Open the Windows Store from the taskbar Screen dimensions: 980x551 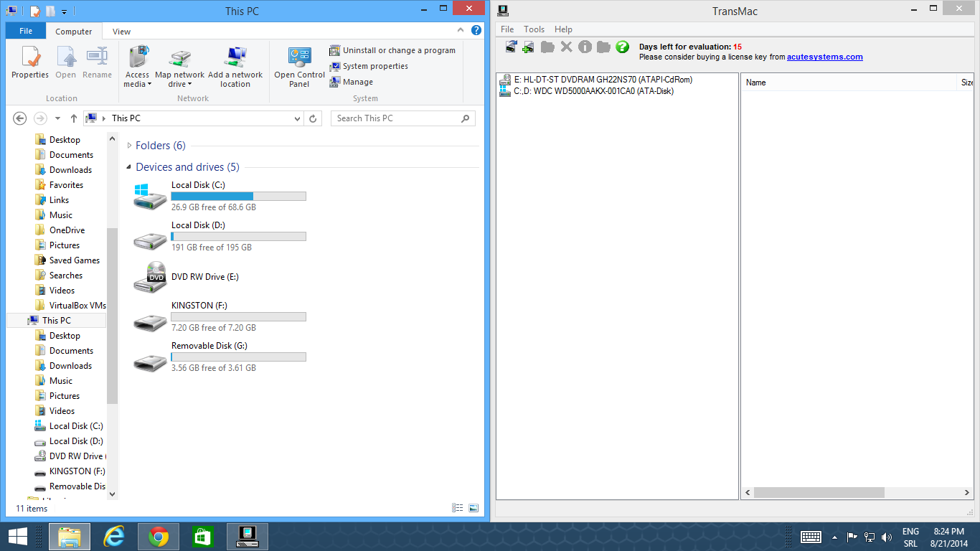(x=203, y=536)
